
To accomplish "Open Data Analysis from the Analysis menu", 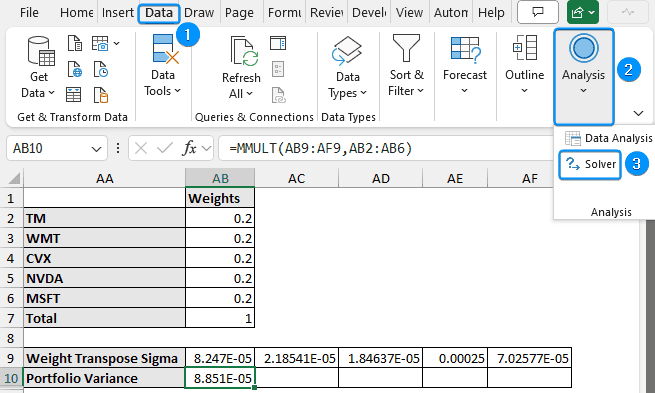I will (608, 138).
